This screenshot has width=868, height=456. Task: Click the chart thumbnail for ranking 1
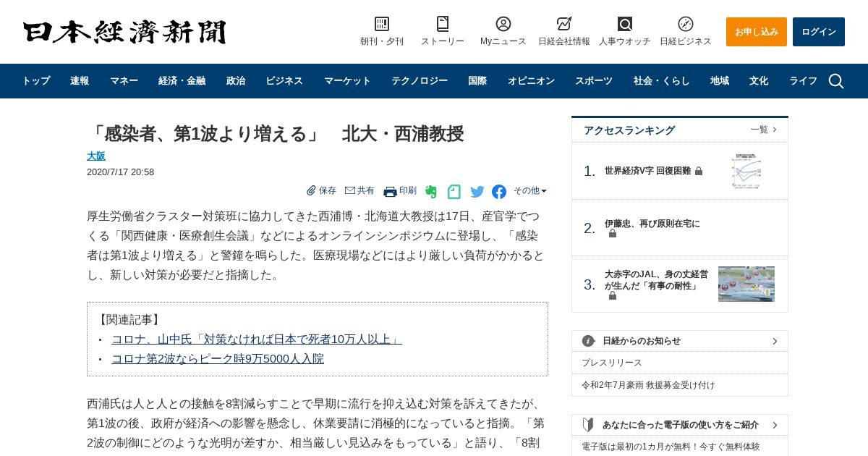746,171
